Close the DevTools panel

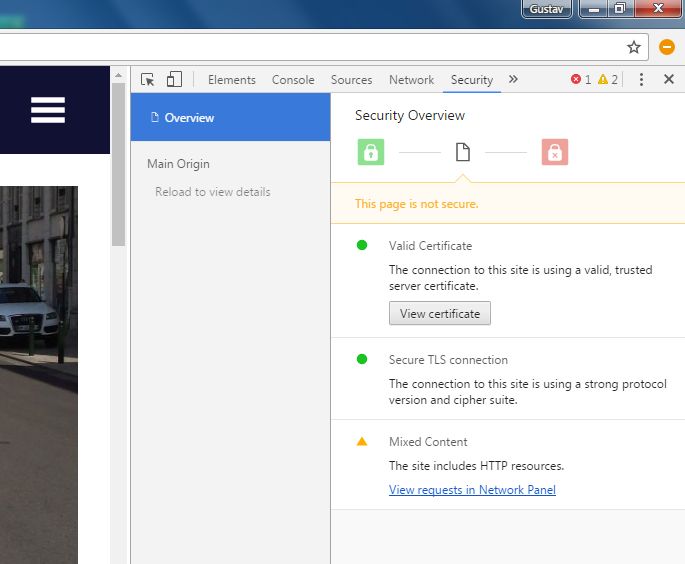tap(669, 80)
